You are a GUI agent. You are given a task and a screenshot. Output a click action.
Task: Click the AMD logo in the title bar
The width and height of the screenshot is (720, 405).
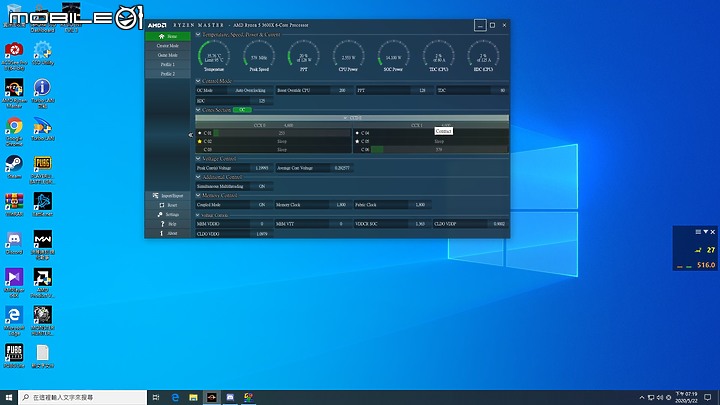click(157, 25)
